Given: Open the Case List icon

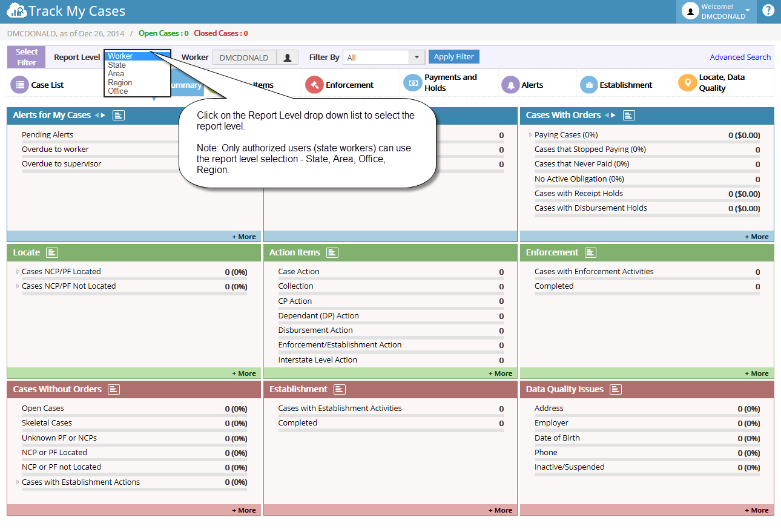Looking at the screenshot, I should click(19, 85).
